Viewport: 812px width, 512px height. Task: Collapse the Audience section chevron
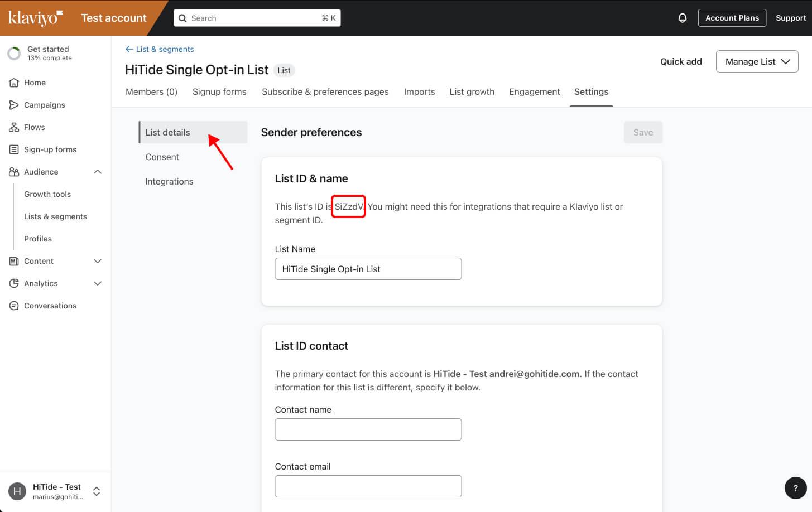point(98,172)
